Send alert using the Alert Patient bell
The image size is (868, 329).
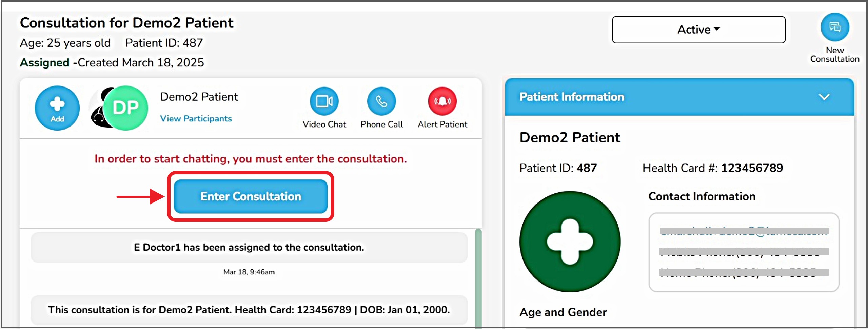(442, 101)
